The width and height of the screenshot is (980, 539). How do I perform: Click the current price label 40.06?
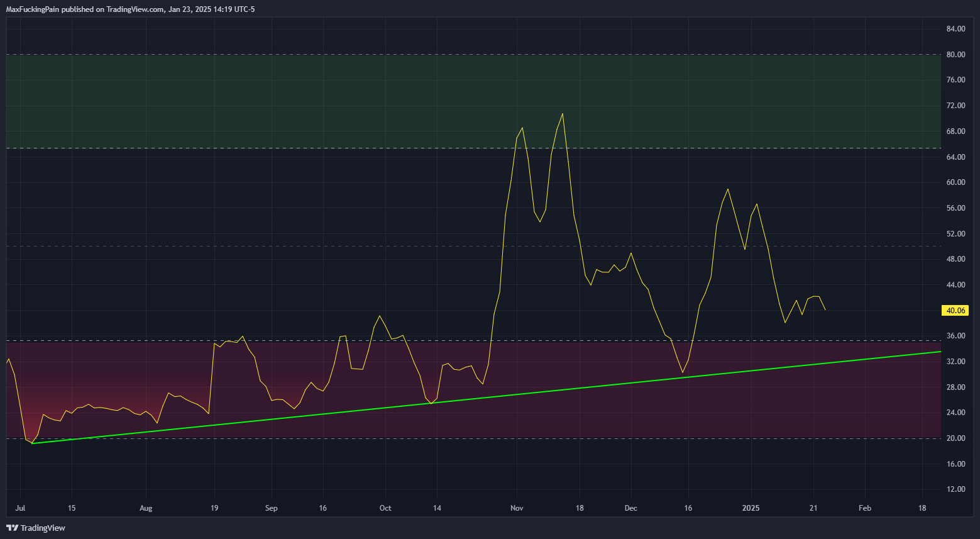[955, 310]
